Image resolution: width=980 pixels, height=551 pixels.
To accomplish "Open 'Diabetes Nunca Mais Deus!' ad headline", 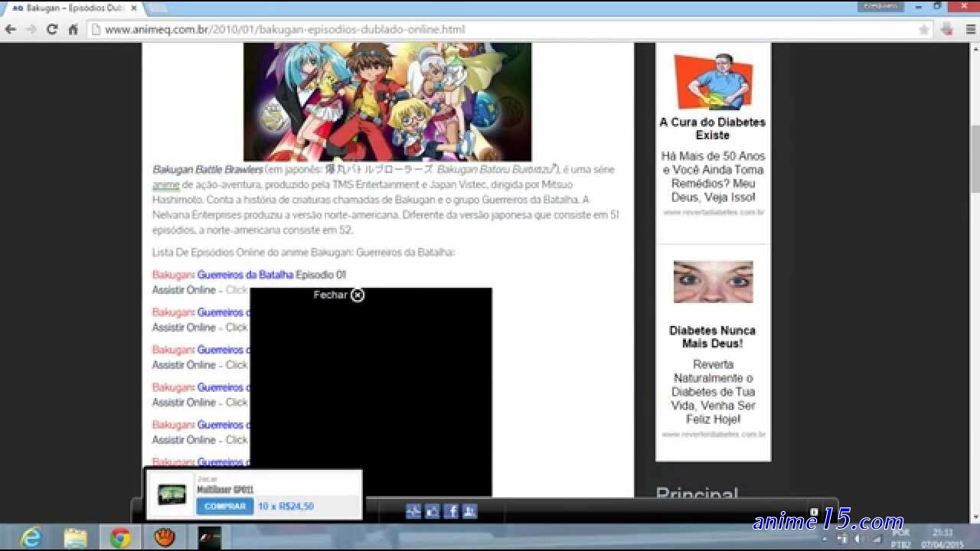I will point(713,337).
